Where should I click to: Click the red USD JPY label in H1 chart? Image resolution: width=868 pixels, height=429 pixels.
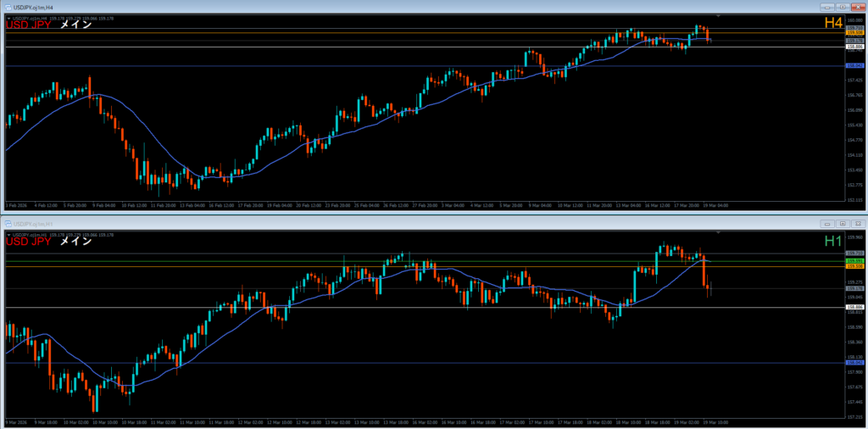tap(29, 242)
